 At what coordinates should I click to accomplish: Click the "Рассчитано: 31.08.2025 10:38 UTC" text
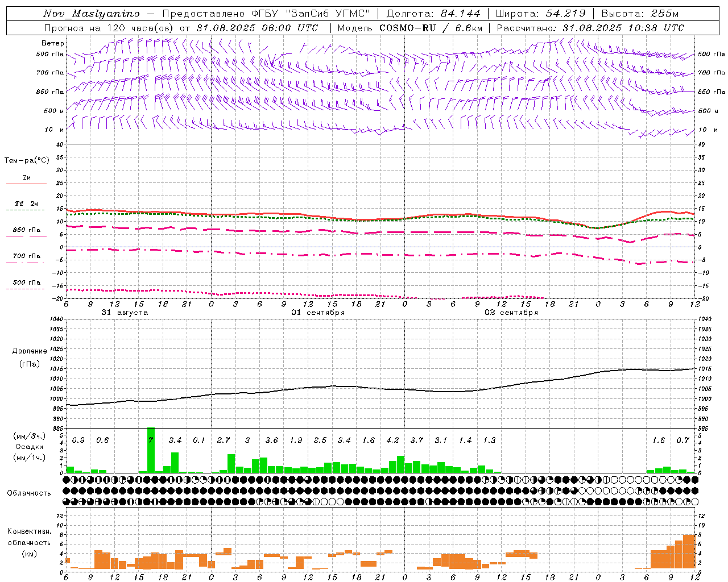tap(590, 28)
